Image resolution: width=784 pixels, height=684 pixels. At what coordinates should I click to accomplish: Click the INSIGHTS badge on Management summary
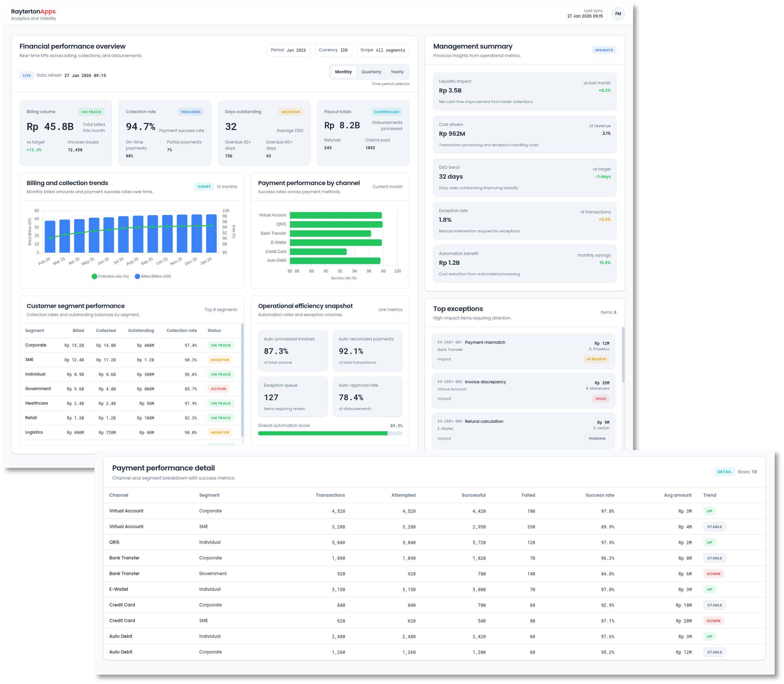tap(604, 50)
